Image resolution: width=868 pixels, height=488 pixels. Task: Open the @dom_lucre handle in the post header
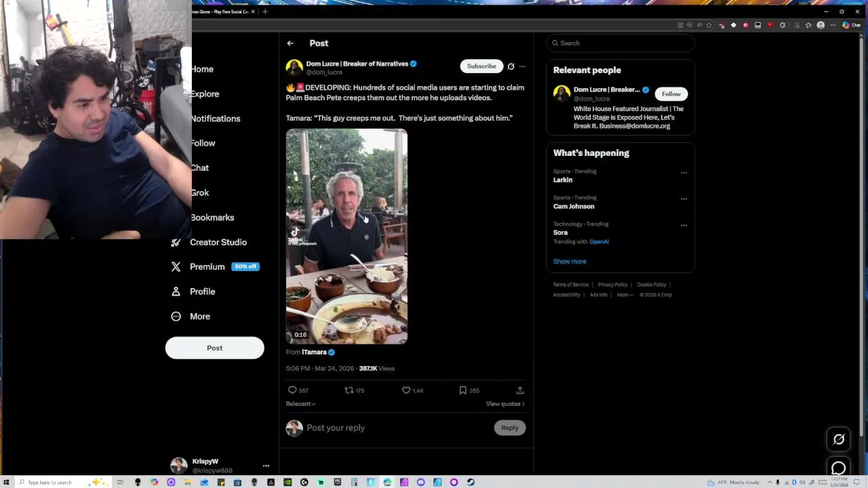coord(324,73)
